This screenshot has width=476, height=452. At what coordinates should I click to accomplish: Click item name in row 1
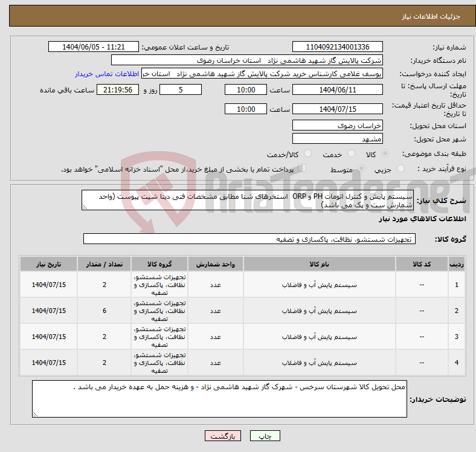320,285
